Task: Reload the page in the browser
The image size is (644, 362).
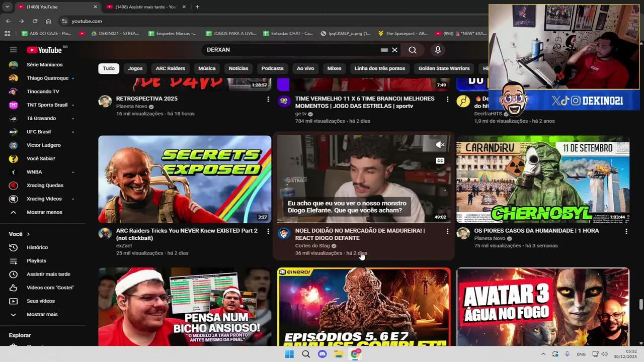Action: tap(35, 21)
